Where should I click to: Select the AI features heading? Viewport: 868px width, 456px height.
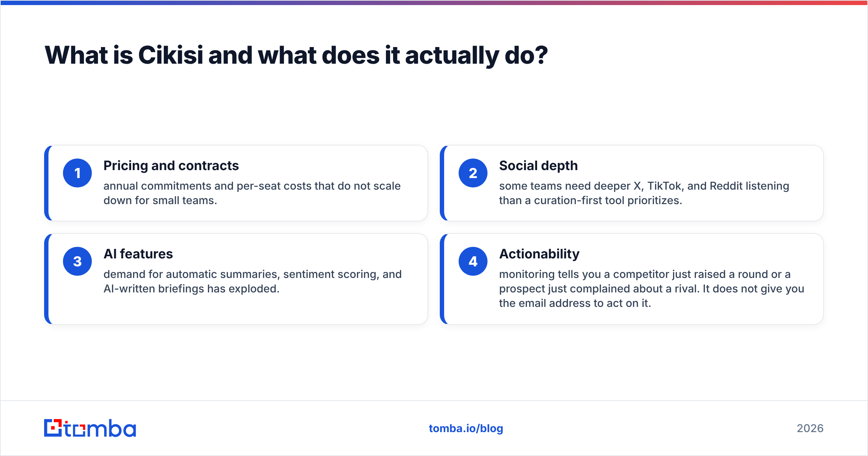tap(138, 254)
